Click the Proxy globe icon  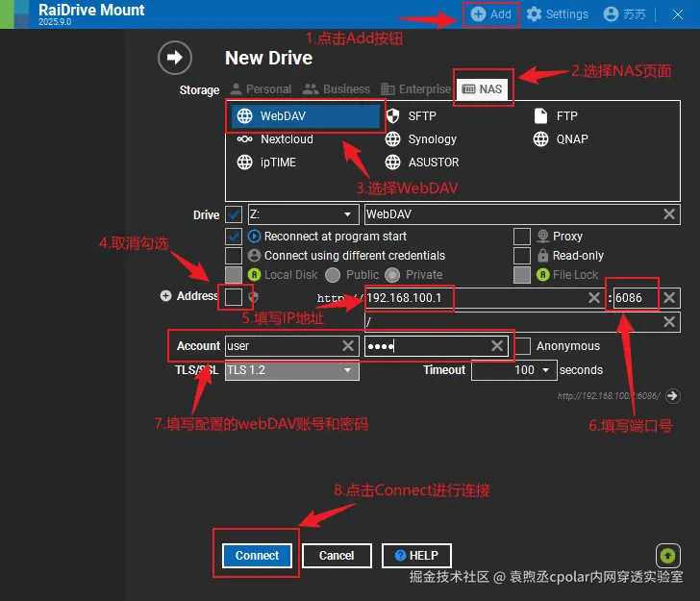coord(542,237)
